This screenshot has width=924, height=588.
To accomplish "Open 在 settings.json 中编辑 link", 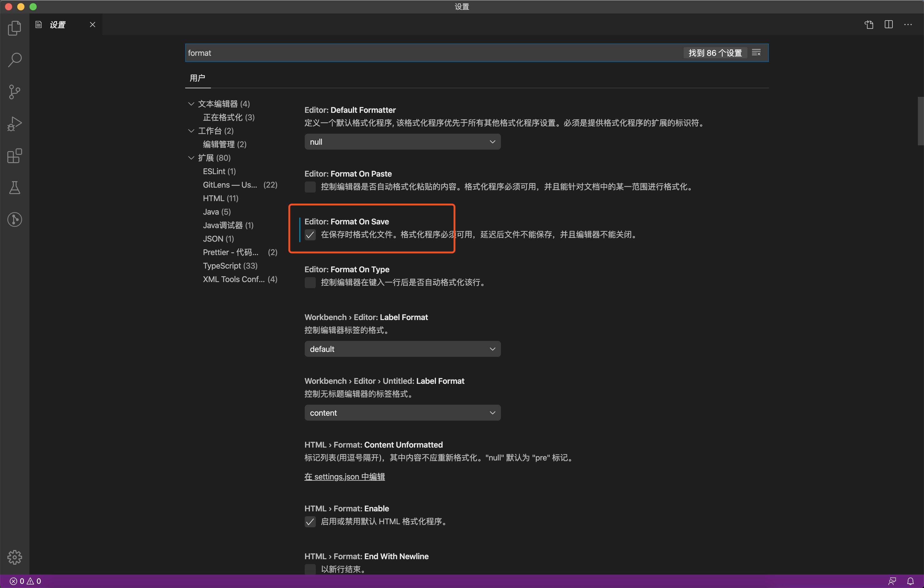I will [x=344, y=476].
